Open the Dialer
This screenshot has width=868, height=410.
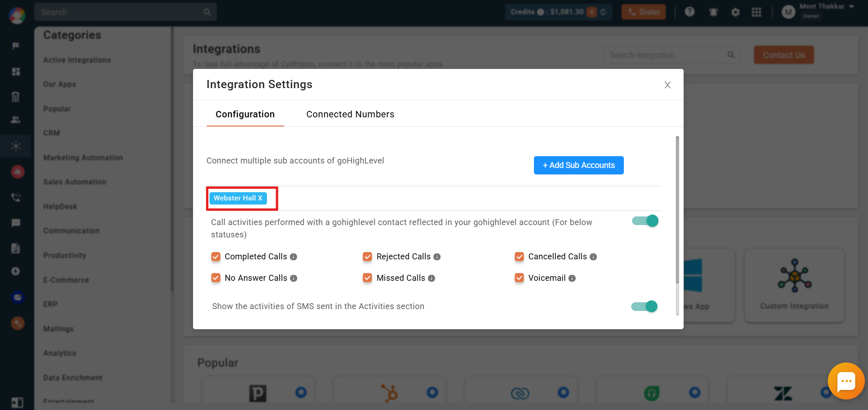click(643, 12)
